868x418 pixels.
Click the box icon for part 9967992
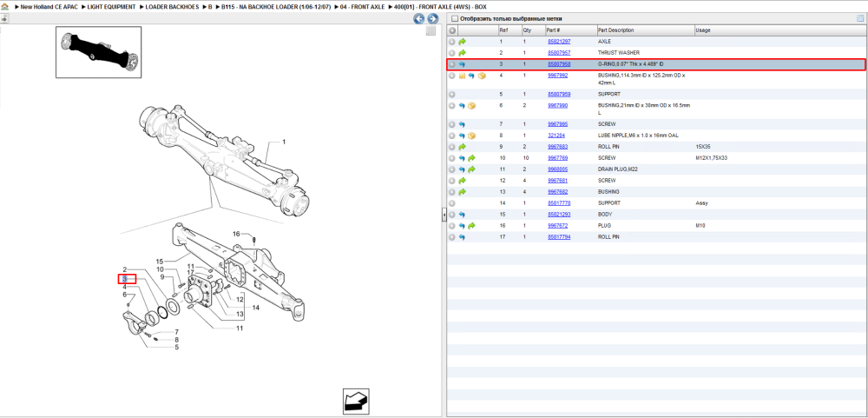click(482, 76)
